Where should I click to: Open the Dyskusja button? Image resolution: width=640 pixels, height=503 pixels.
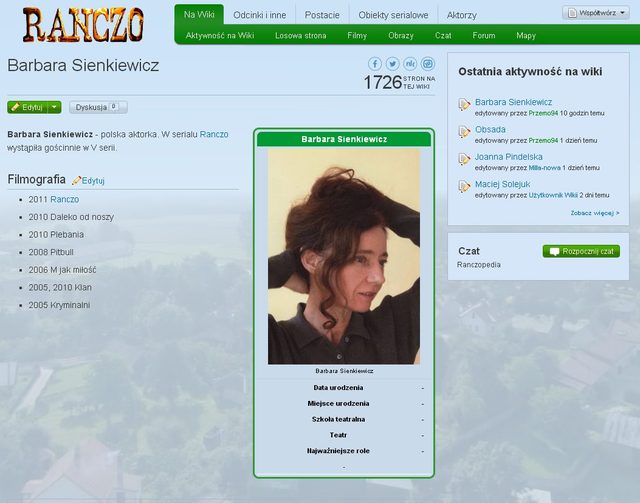click(98, 107)
